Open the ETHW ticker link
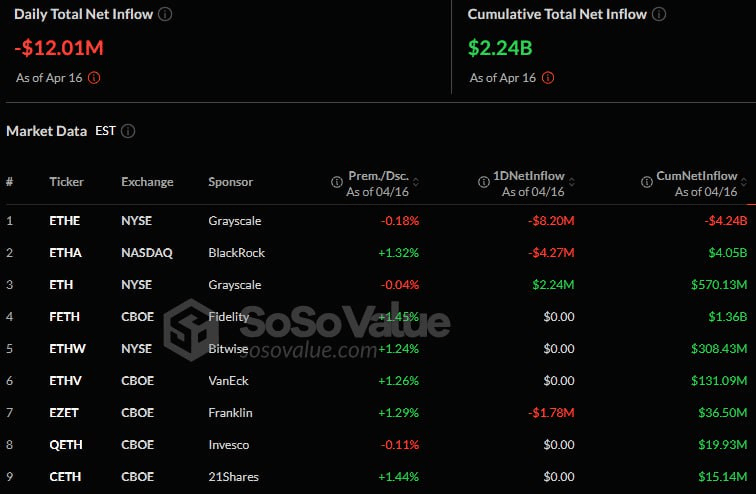The image size is (756, 494). click(x=68, y=348)
